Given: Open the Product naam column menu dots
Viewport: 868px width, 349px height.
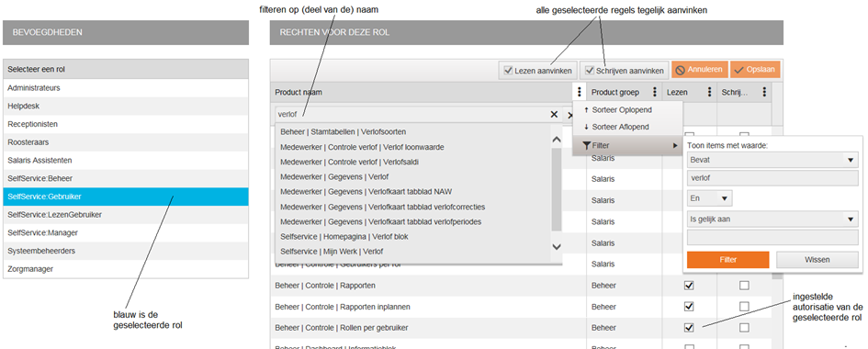Looking at the screenshot, I should pos(579,93).
